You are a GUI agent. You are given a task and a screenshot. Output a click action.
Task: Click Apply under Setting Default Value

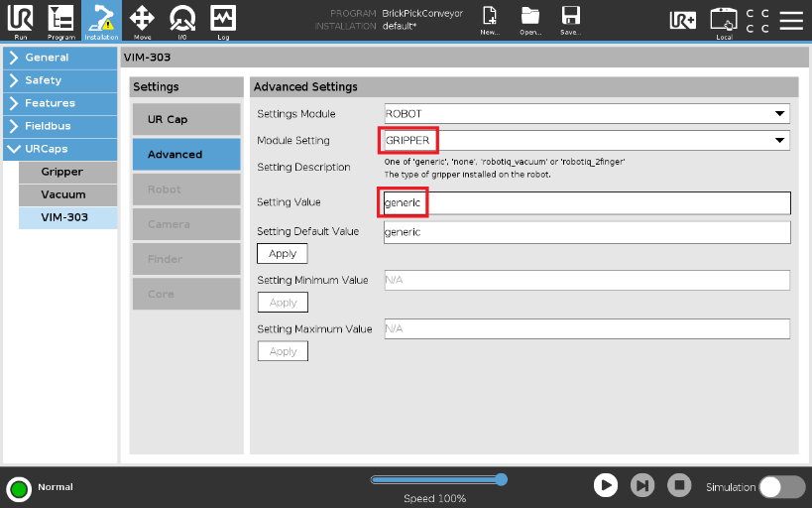click(x=283, y=253)
